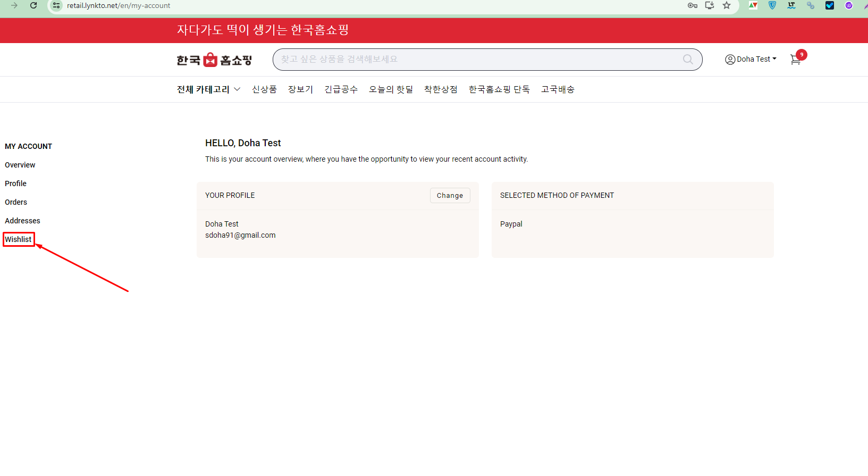
Task: Open Wishlist in account sidebar
Action: click(x=19, y=239)
